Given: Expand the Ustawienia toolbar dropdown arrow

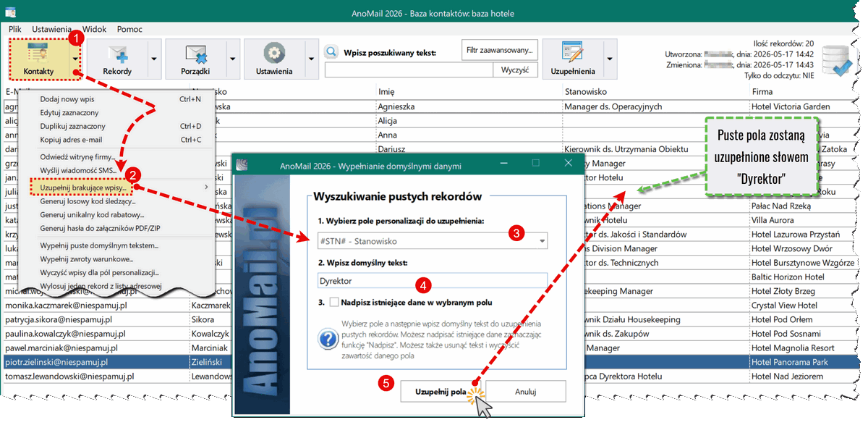Looking at the screenshot, I should (x=311, y=59).
